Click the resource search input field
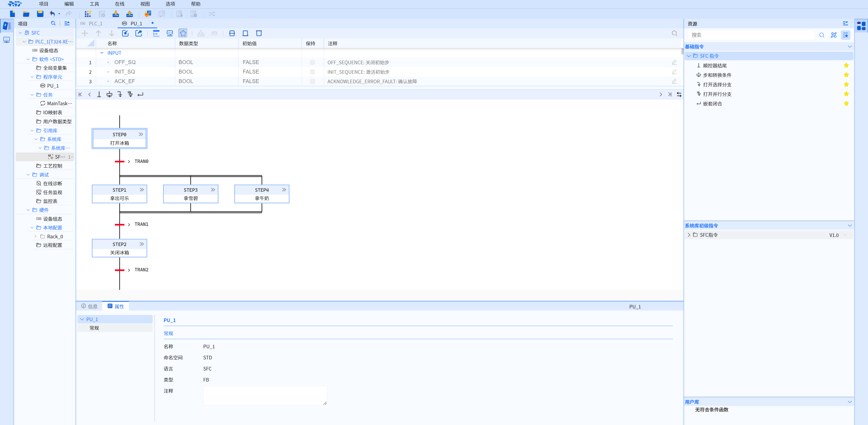 [751, 35]
